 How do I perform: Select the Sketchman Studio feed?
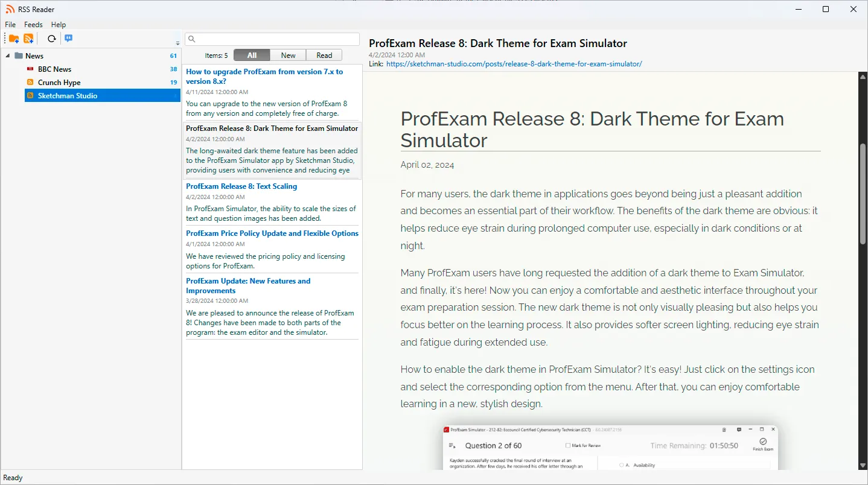[x=103, y=96]
